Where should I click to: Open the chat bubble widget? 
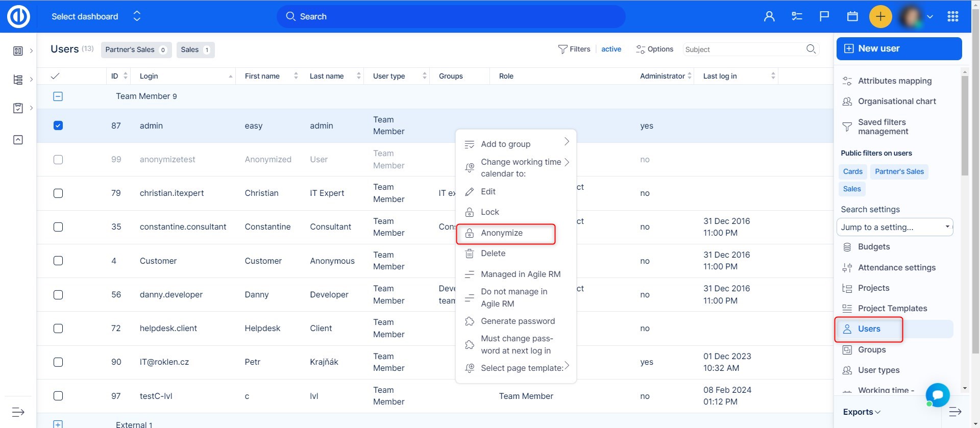pos(938,395)
